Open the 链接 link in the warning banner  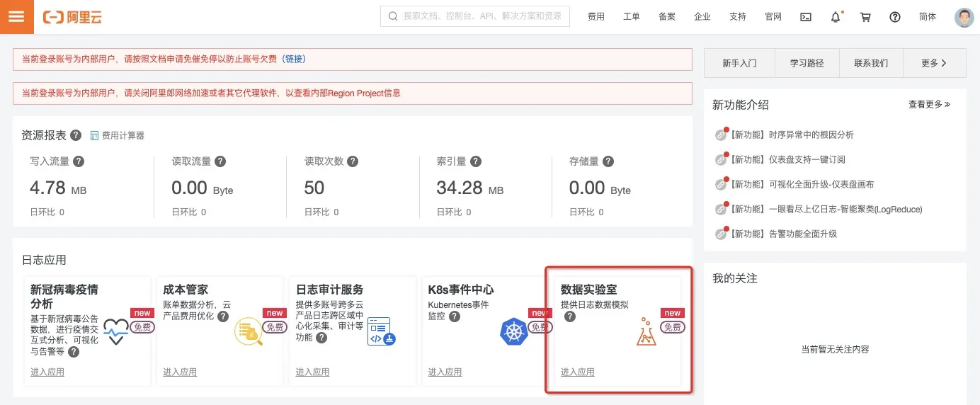pos(294,59)
